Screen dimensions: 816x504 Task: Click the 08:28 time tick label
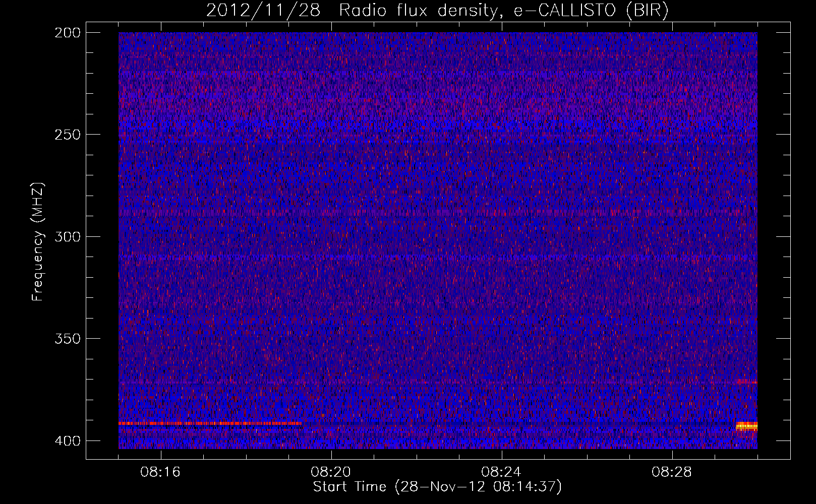click(672, 472)
